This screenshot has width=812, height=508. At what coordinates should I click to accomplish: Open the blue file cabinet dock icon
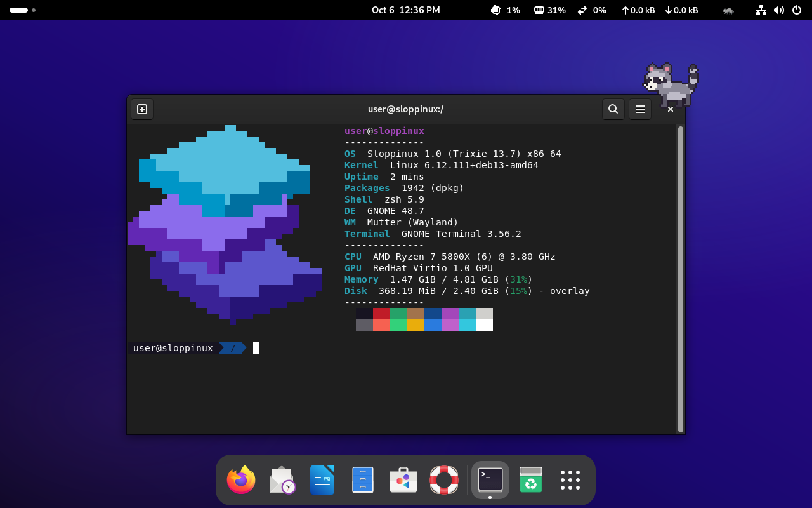363,480
